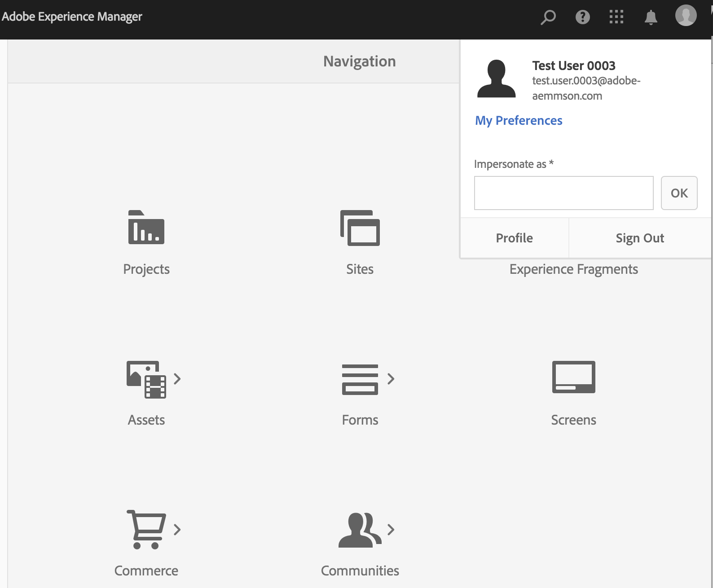
Task: Click the Screens label
Action: 574,420
